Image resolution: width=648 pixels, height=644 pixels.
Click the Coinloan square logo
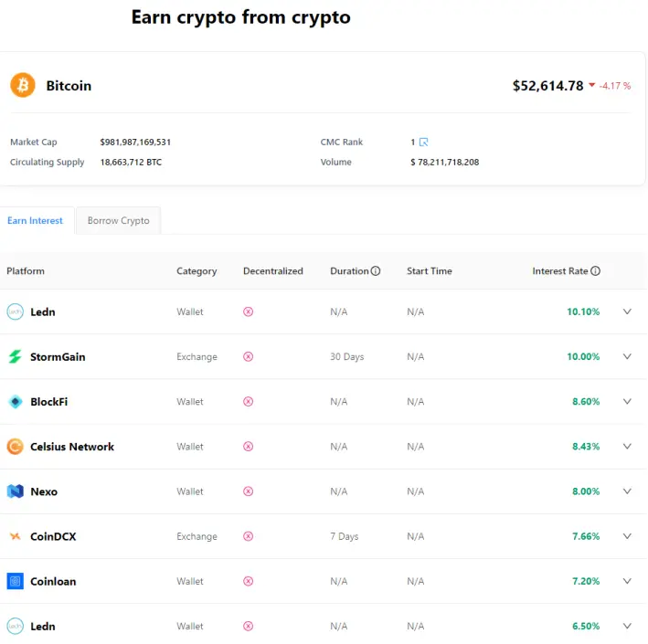(16, 581)
